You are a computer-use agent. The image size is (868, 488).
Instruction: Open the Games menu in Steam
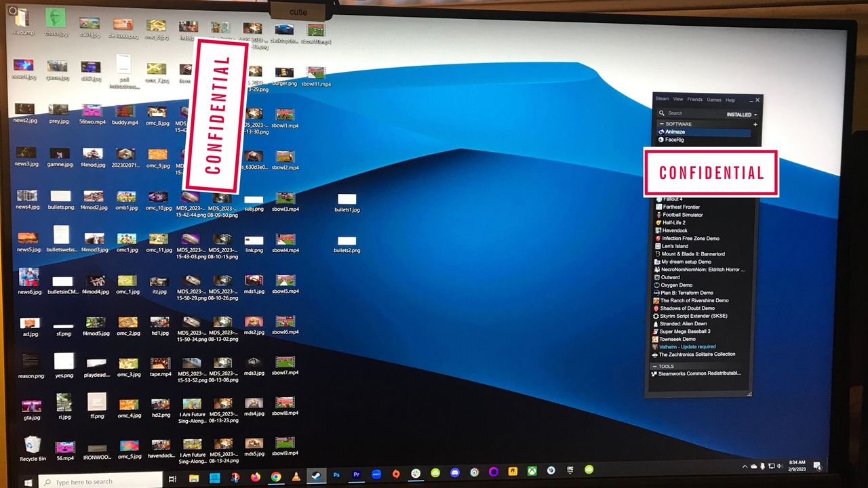(714, 100)
